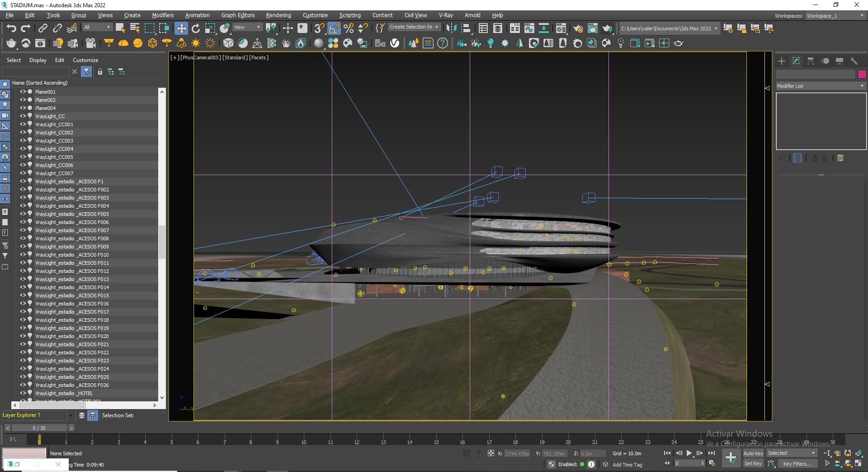Screen dimensions: 868x472
Task: Select the Select and Move tool
Action: click(x=181, y=29)
